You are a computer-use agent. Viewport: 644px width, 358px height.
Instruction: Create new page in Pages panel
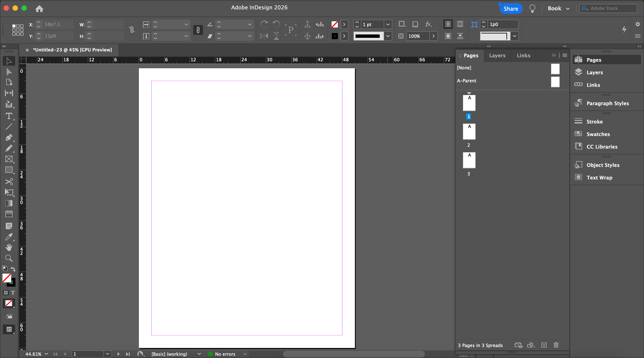[x=544, y=345]
